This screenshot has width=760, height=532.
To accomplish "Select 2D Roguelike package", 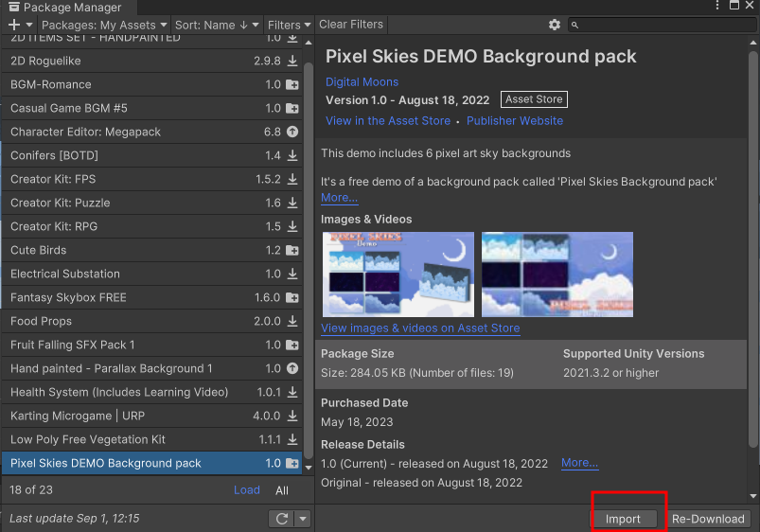I will (x=152, y=61).
